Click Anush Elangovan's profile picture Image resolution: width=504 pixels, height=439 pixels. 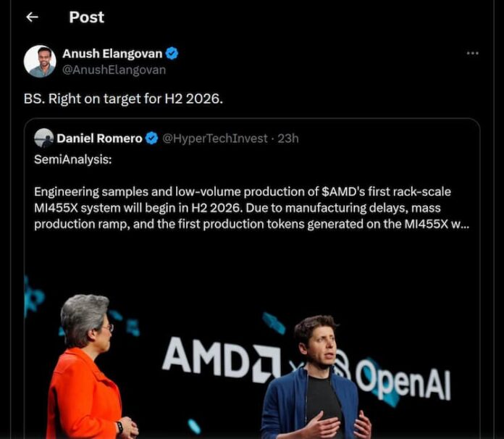click(x=40, y=62)
